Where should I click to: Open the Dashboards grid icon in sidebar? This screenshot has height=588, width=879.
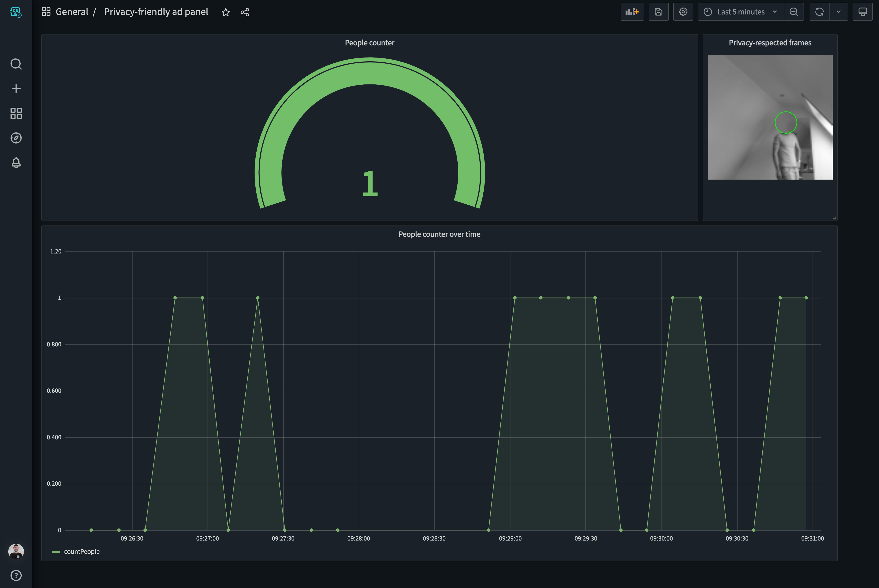click(x=16, y=113)
